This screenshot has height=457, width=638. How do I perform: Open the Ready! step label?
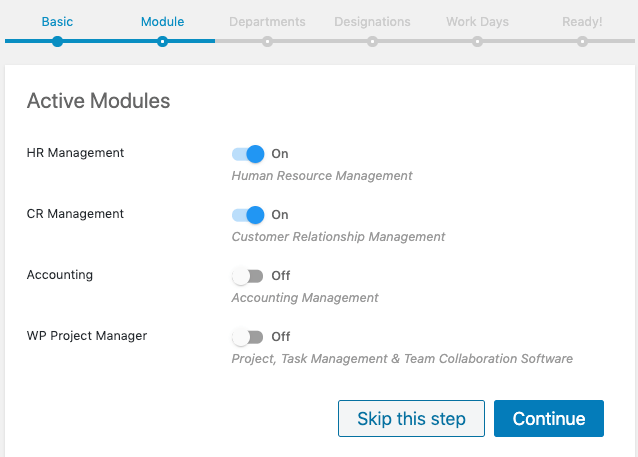[x=582, y=22]
